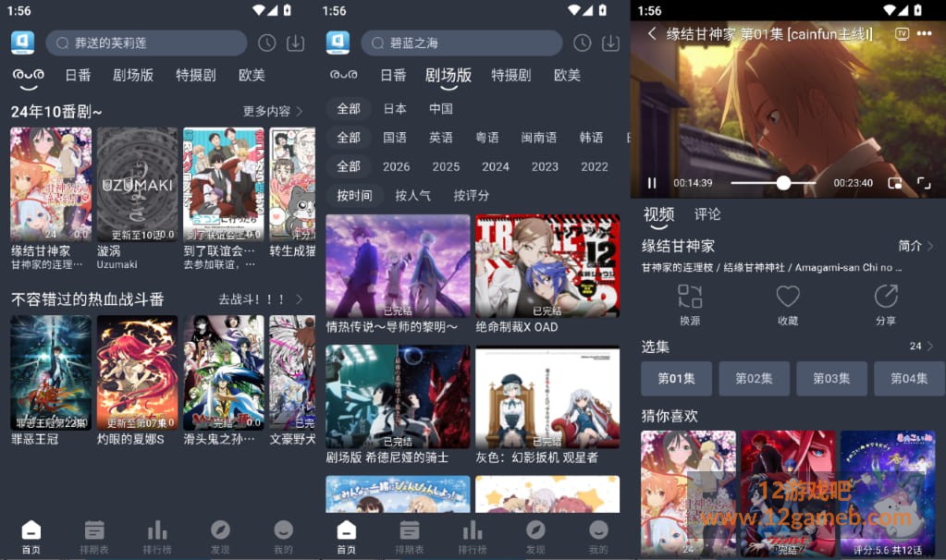This screenshot has width=946, height=560.
Task: Filter language by 粤语
Action: click(x=487, y=138)
